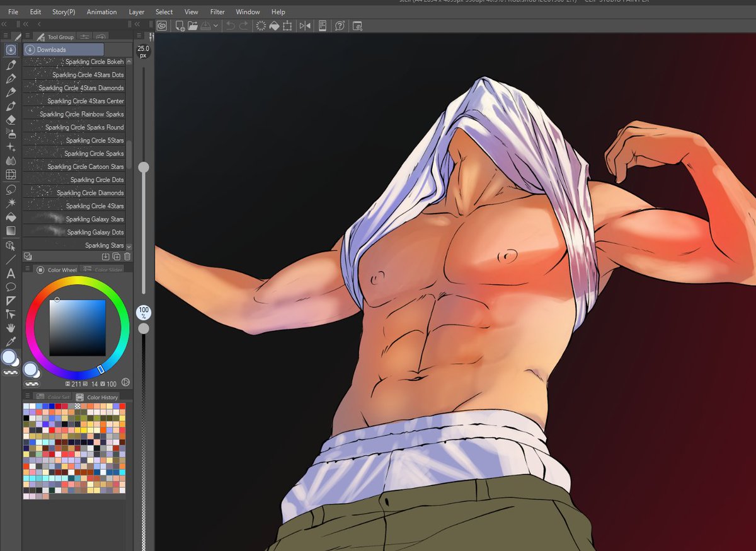Screen dimensions: 756x551
Task: Select the Hand move tool
Action: click(11, 328)
